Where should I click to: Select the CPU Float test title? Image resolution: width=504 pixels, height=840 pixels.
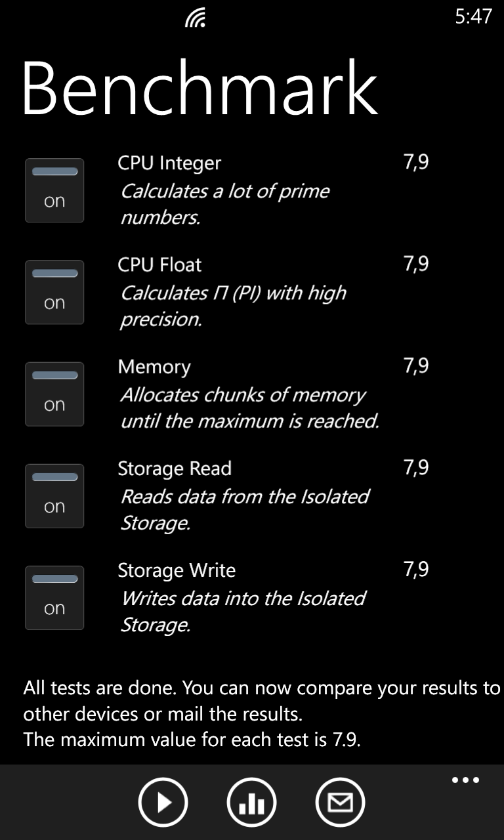[x=159, y=265]
